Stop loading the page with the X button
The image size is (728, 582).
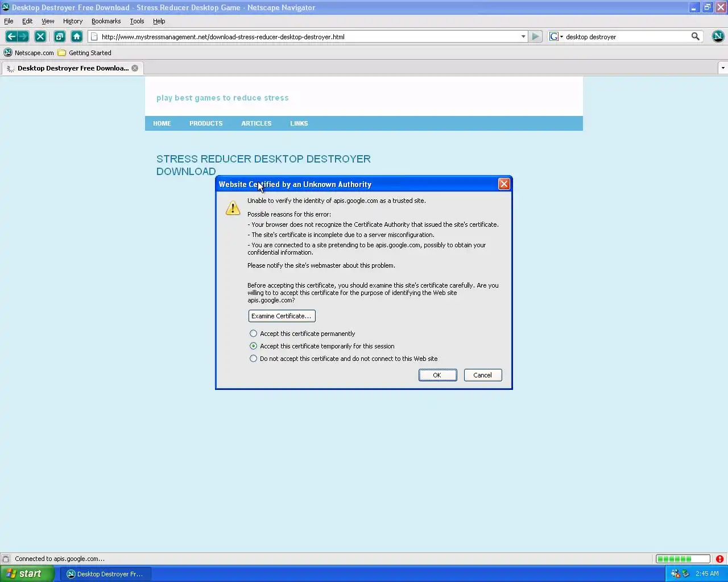[x=40, y=36]
